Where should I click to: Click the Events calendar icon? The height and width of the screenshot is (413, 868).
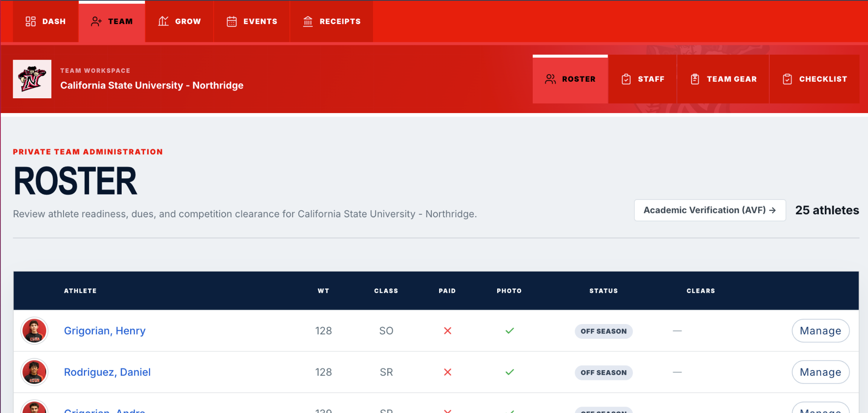pyautogui.click(x=231, y=21)
